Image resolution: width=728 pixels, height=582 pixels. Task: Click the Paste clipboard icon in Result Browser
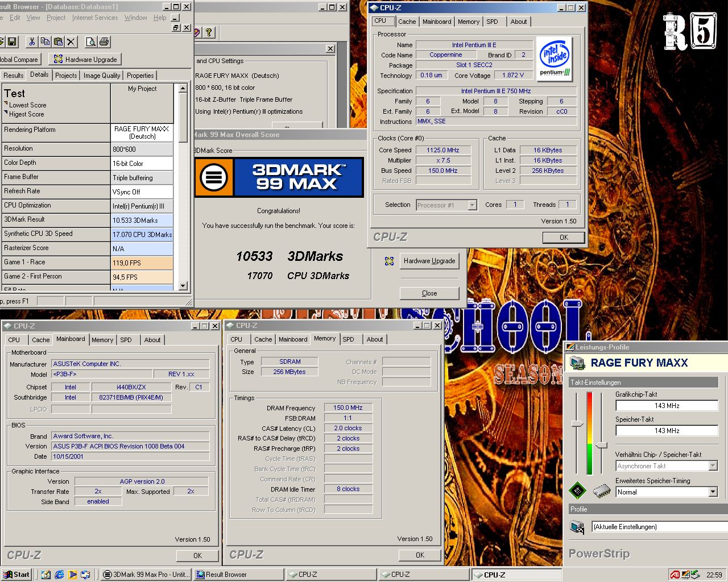coord(58,41)
